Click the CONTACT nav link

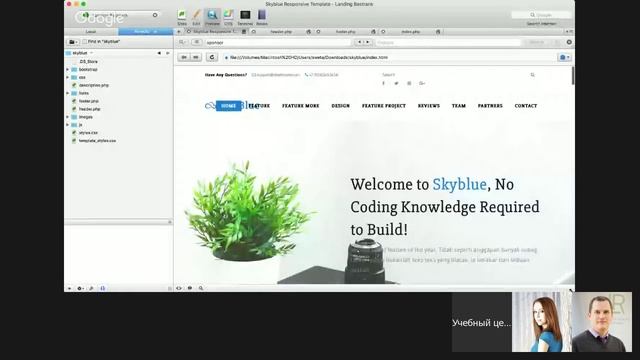pyautogui.click(x=526, y=106)
